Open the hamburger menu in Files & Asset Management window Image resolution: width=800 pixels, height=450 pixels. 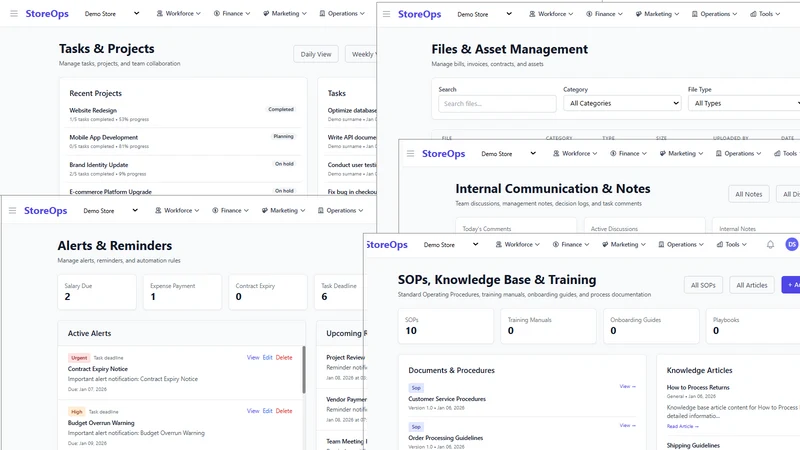(386, 14)
